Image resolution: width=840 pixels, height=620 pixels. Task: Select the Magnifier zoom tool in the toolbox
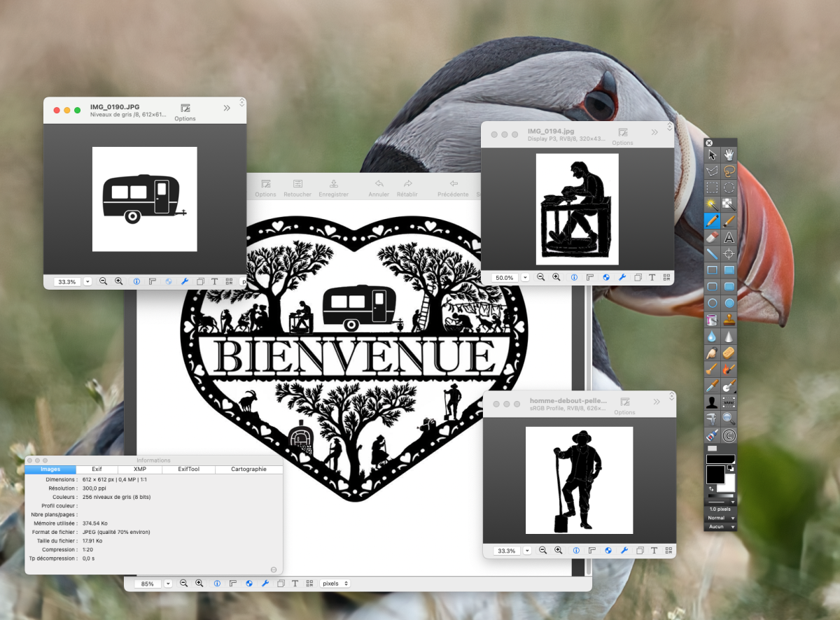click(729, 419)
